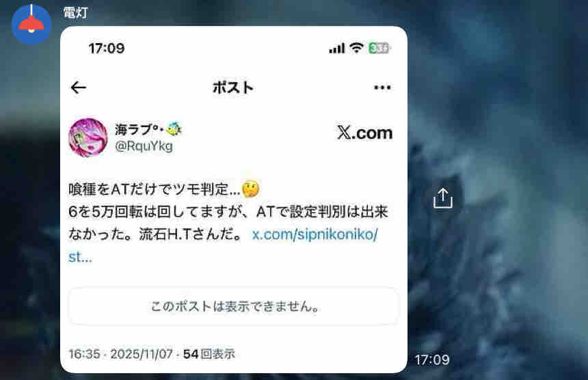Screen dimensions: 588x380
Task: Tap the Wi-Fi status icon
Action: [x=356, y=48]
